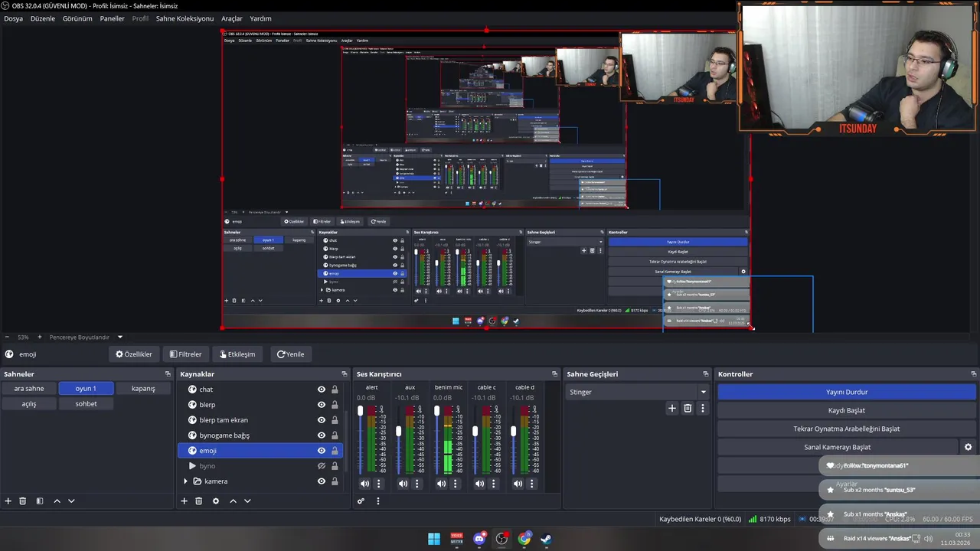Hide the kamera group
This screenshot has width=980, height=551.
(x=322, y=481)
